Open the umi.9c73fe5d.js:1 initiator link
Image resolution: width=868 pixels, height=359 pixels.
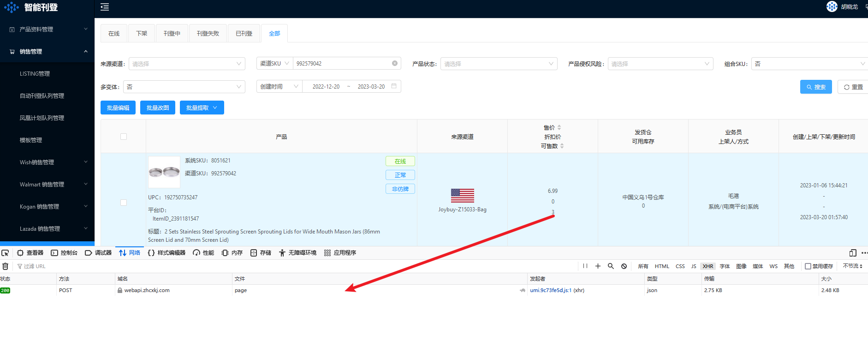(551, 290)
